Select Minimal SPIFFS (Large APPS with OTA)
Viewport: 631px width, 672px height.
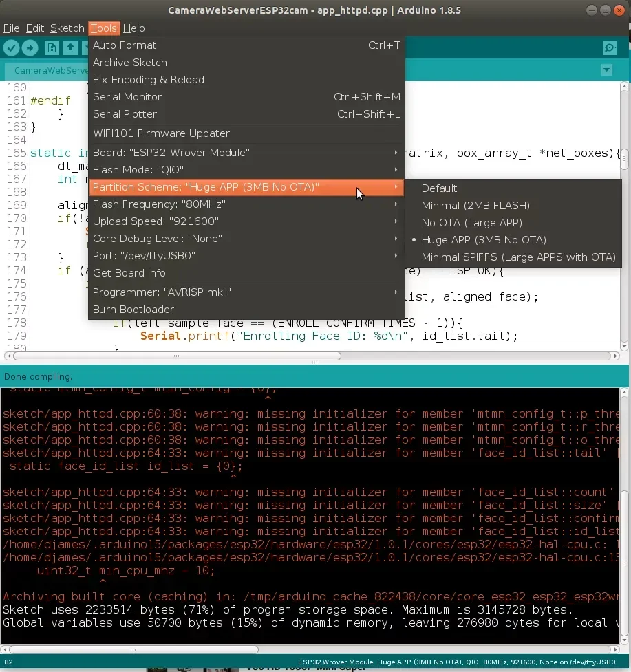pos(513,257)
